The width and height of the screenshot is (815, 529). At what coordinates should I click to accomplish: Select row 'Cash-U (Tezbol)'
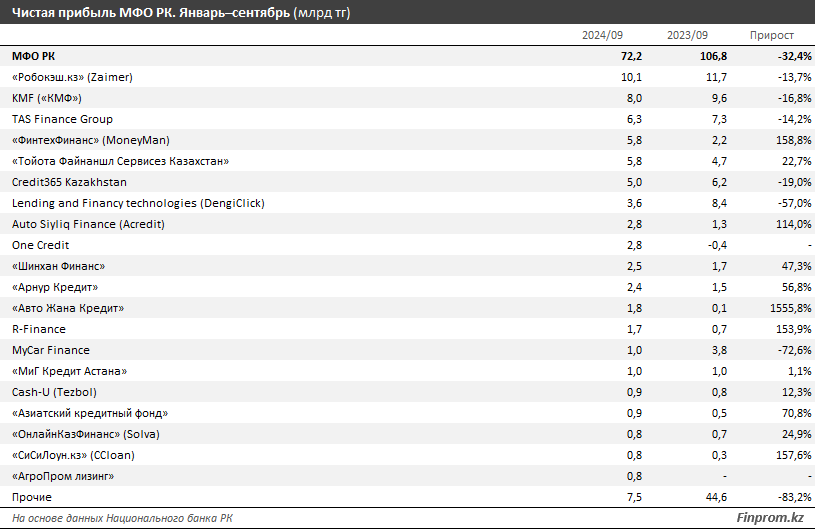coord(408,392)
